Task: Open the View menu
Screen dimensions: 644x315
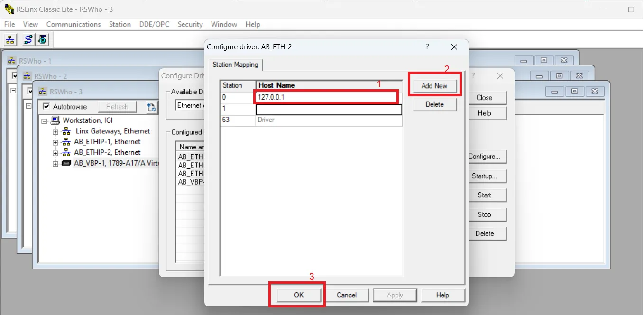Action: 30,24
